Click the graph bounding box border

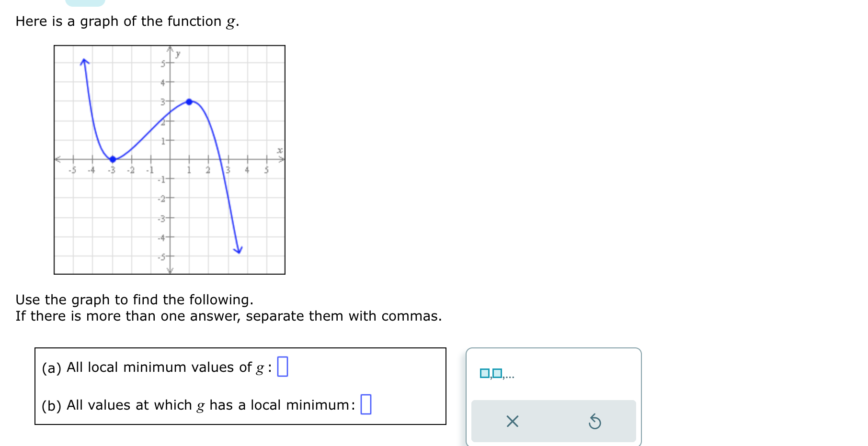point(169,46)
